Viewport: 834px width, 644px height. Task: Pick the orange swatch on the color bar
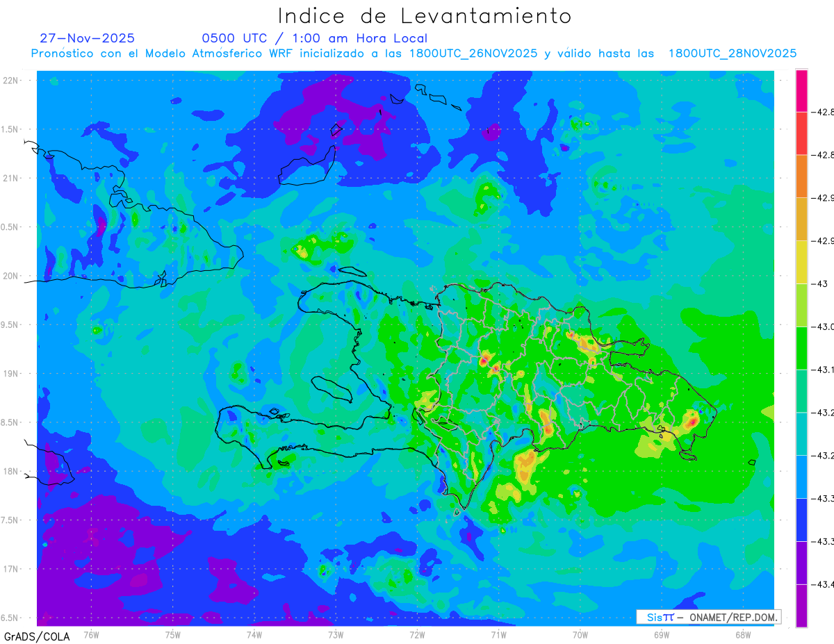click(x=801, y=176)
